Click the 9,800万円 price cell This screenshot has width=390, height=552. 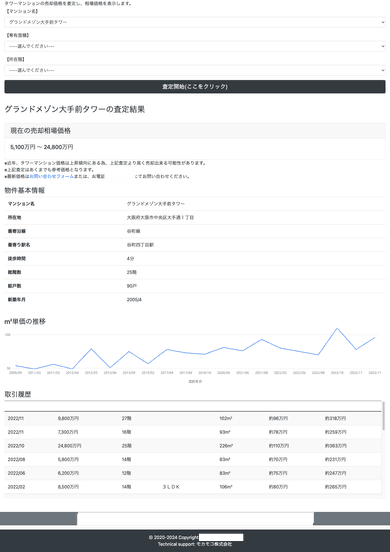(68, 418)
